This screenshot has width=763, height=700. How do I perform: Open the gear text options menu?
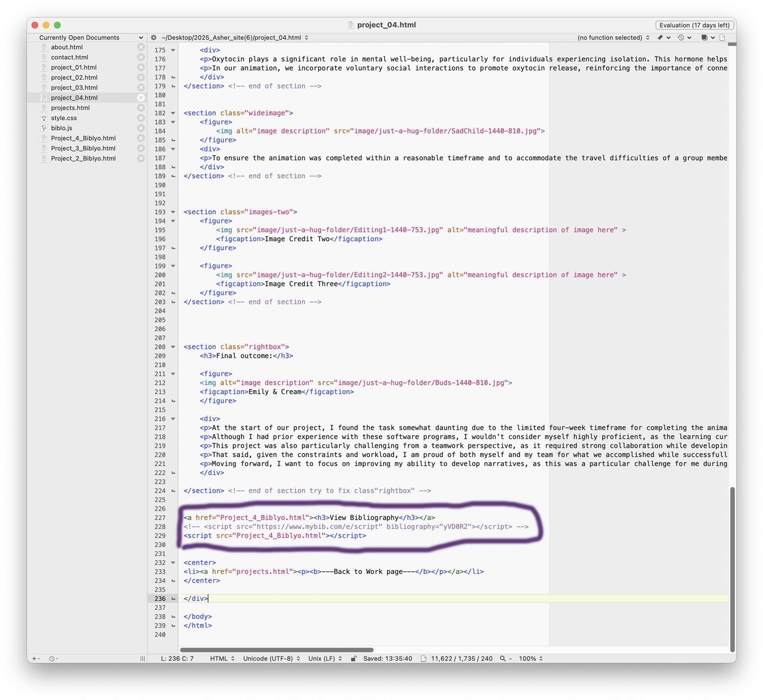(154, 38)
